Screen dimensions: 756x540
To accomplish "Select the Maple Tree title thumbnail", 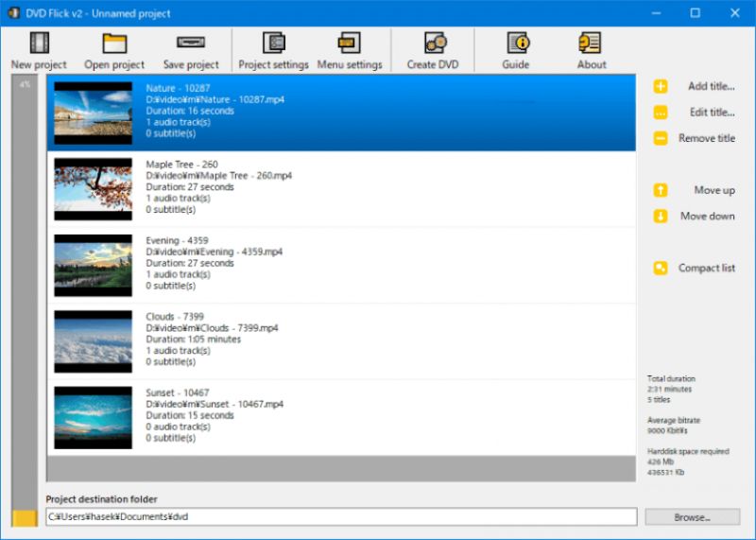I will point(93,189).
